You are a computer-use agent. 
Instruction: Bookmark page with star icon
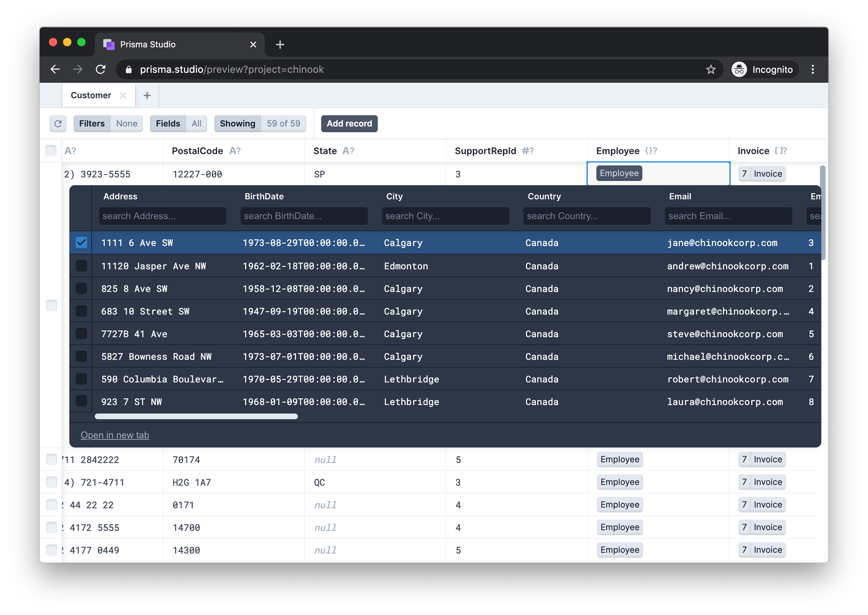coord(710,69)
